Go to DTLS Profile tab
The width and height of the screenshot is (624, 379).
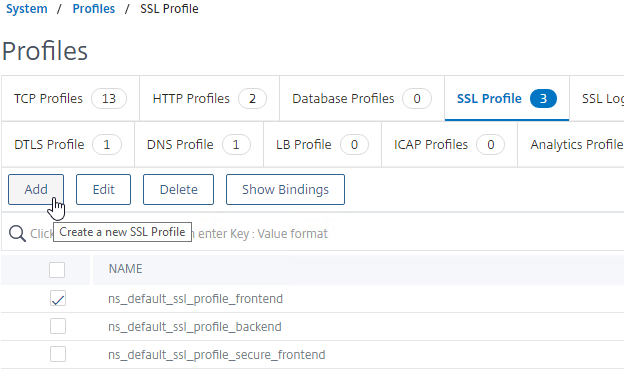[68, 145]
